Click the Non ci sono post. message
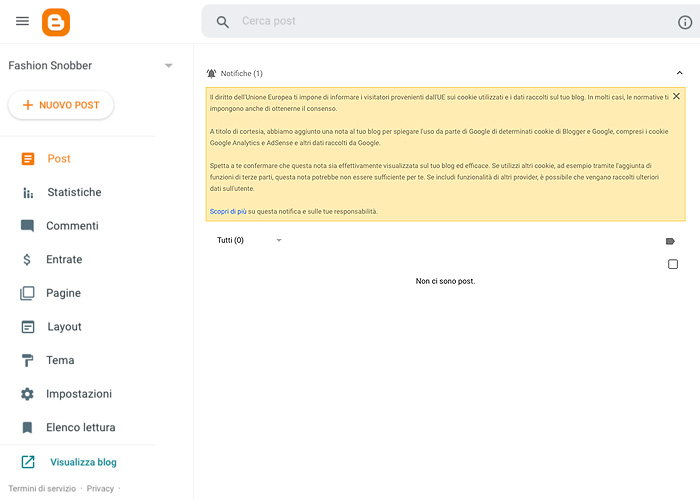This screenshot has width=700, height=500. (445, 281)
